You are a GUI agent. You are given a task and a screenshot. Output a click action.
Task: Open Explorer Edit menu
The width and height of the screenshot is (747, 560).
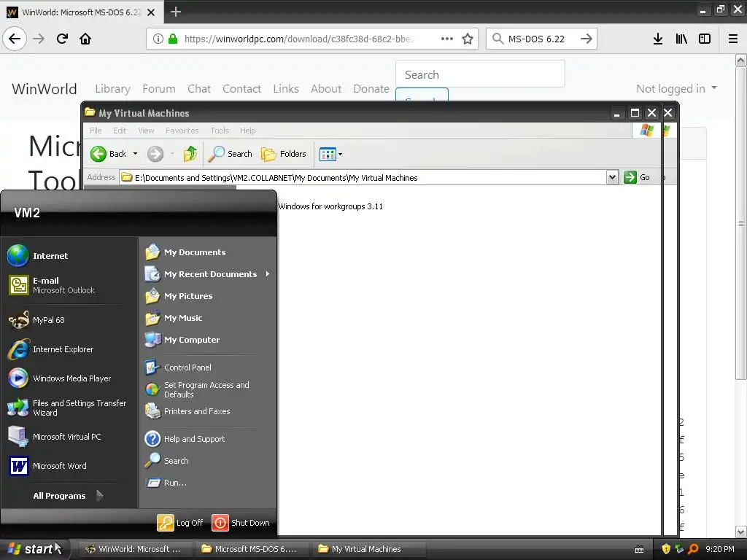point(120,131)
